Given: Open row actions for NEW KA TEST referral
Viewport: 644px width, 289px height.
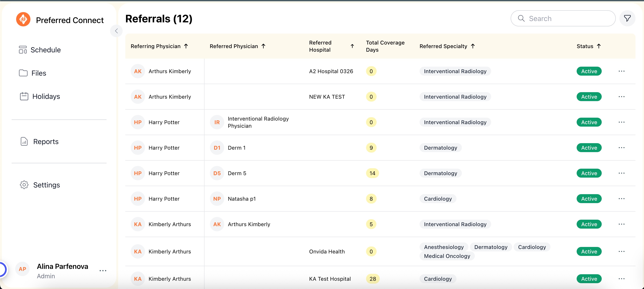Looking at the screenshot, I should point(621,97).
